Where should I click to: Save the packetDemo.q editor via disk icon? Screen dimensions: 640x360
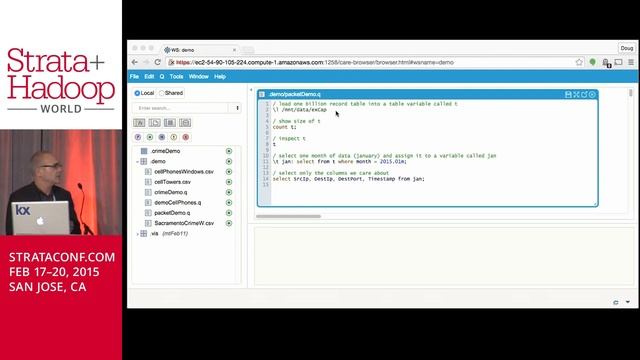click(x=568, y=94)
